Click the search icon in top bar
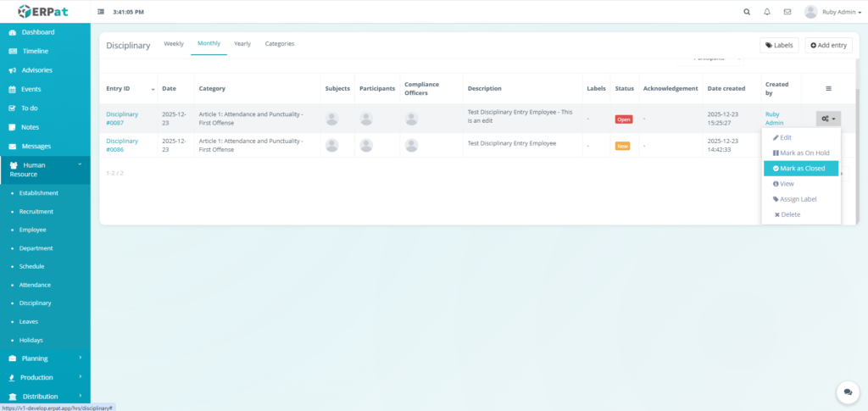868x411 pixels. click(747, 12)
